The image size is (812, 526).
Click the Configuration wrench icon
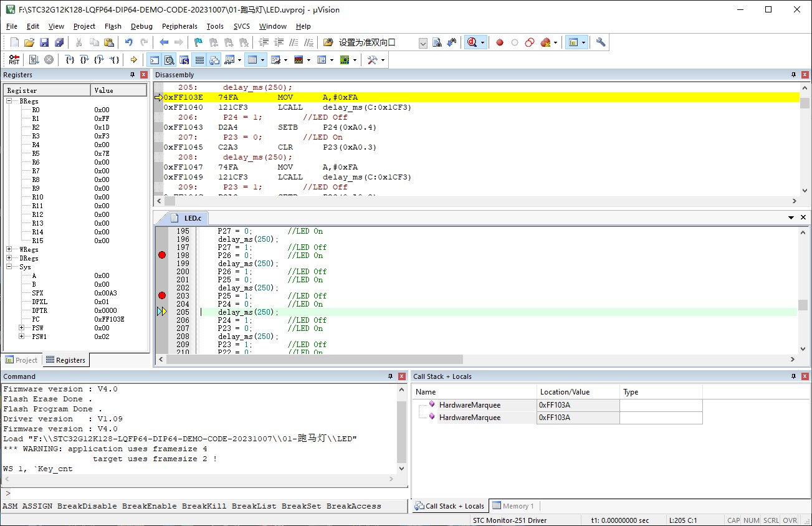601,42
